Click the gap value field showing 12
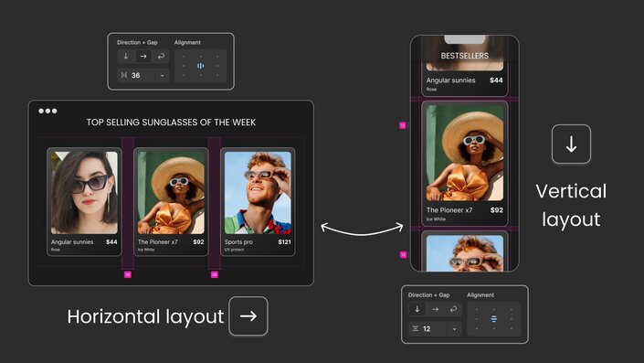The height and width of the screenshot is (363, 644). coord(428,329)
